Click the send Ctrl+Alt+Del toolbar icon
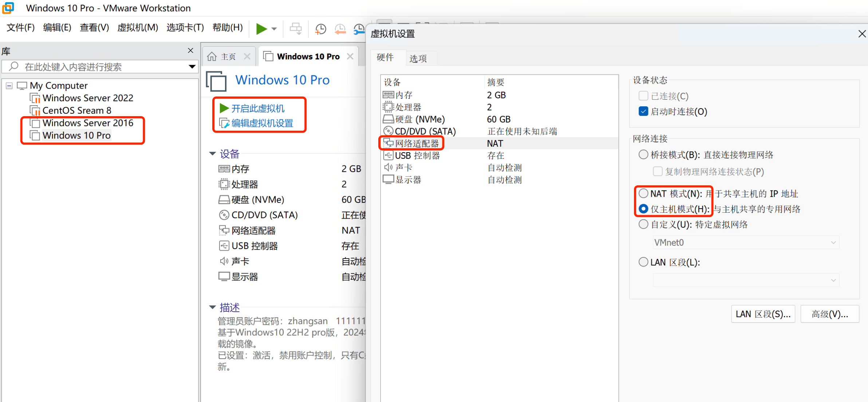Screen dimensions: 868x402 coord(296,29)
